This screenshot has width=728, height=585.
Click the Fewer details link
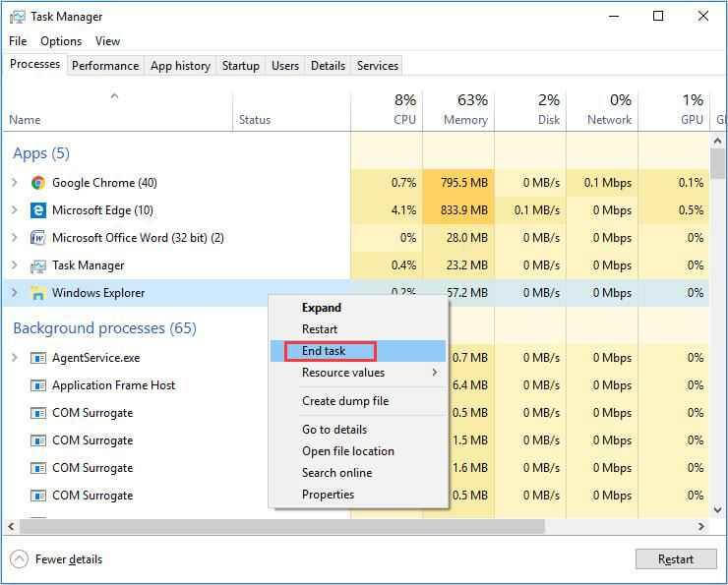[x=69, y=559]
